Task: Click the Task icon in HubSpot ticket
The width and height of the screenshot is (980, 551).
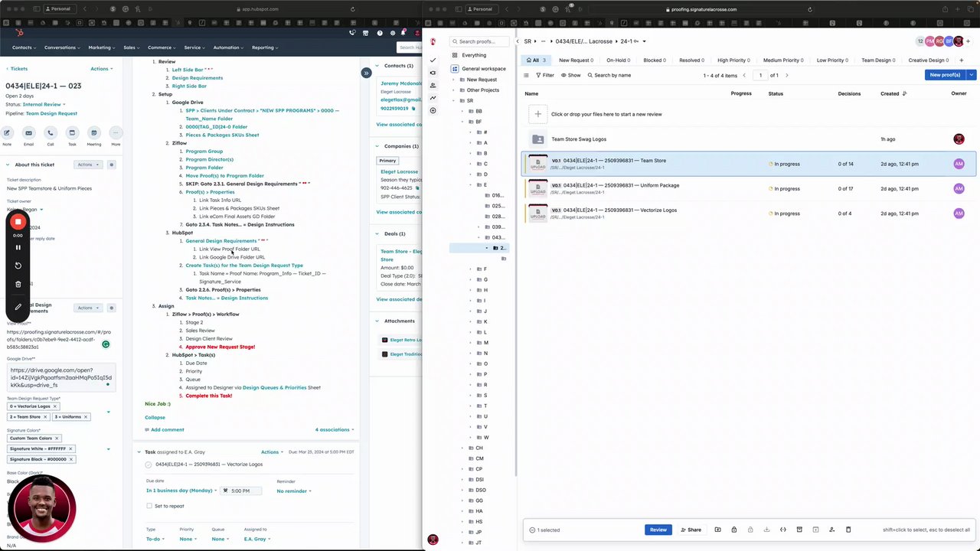Action: coord(72,132)
